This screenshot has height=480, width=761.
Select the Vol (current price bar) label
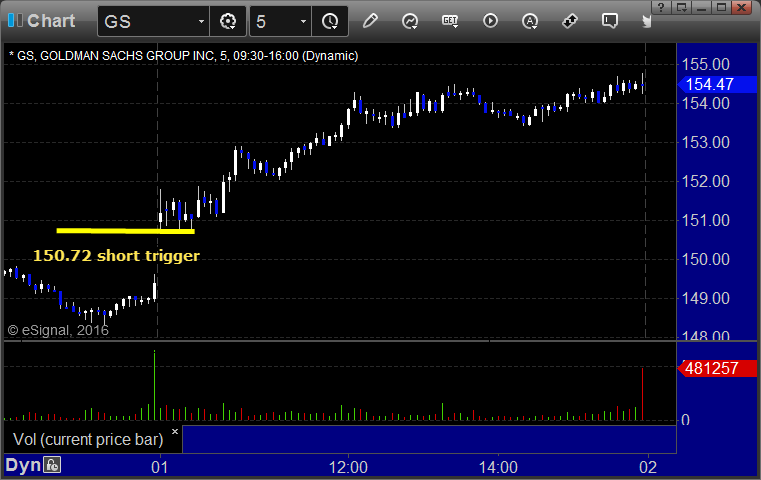[88, 439]
